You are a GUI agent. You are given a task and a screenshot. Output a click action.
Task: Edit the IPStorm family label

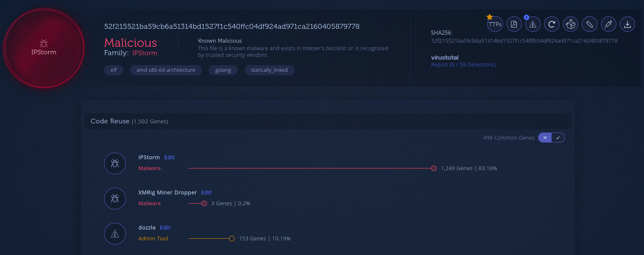click(x=169, y=158)
